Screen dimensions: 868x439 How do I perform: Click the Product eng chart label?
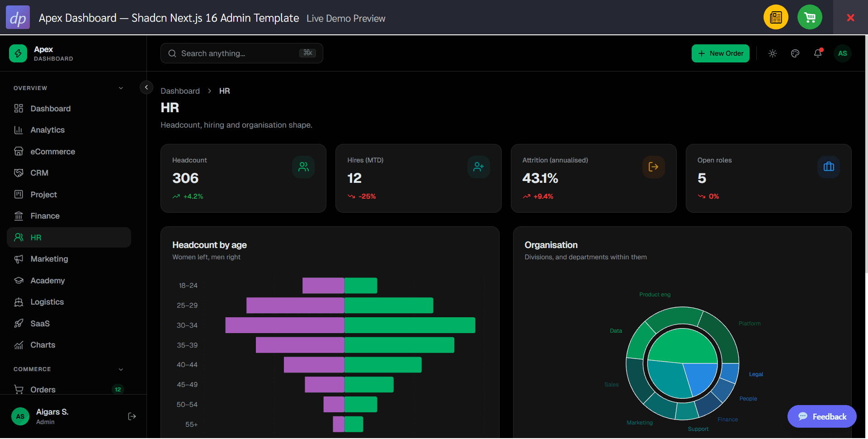pos(655,295)
